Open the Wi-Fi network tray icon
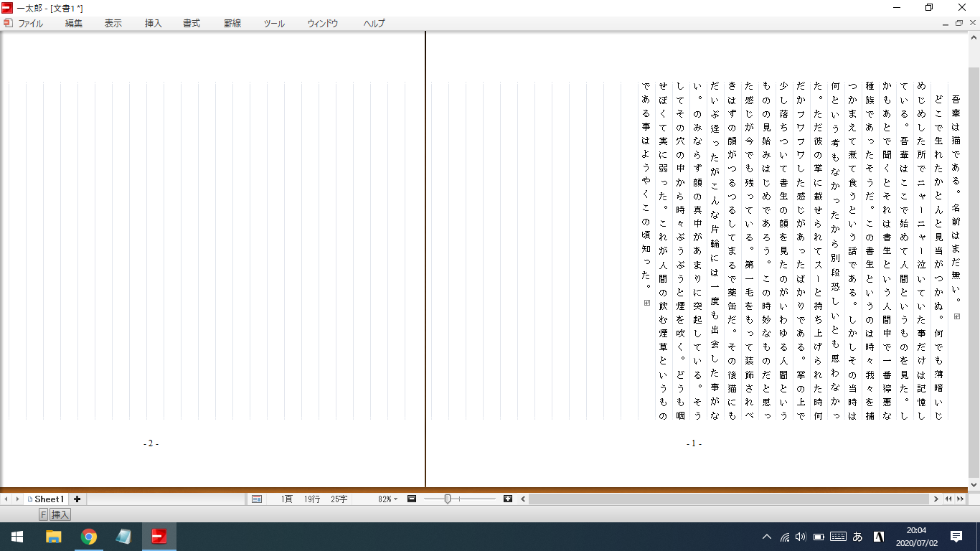Image resolution: width=980 pixels, height=551 pixels. pos(784,537)
